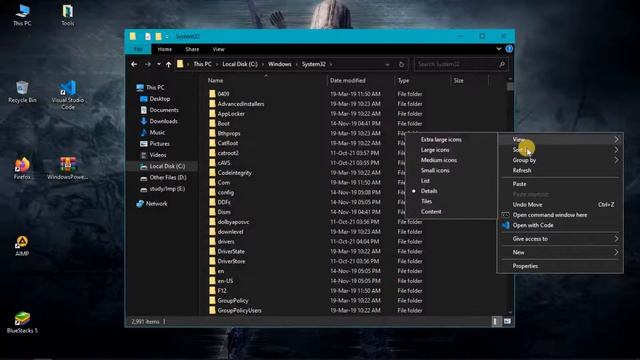Select Details view option

click(429, 191)
